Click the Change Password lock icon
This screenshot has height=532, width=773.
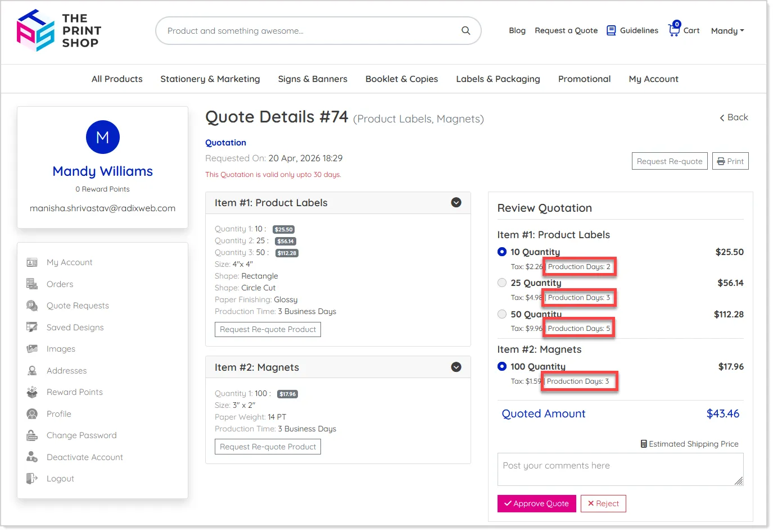[32, 435]
